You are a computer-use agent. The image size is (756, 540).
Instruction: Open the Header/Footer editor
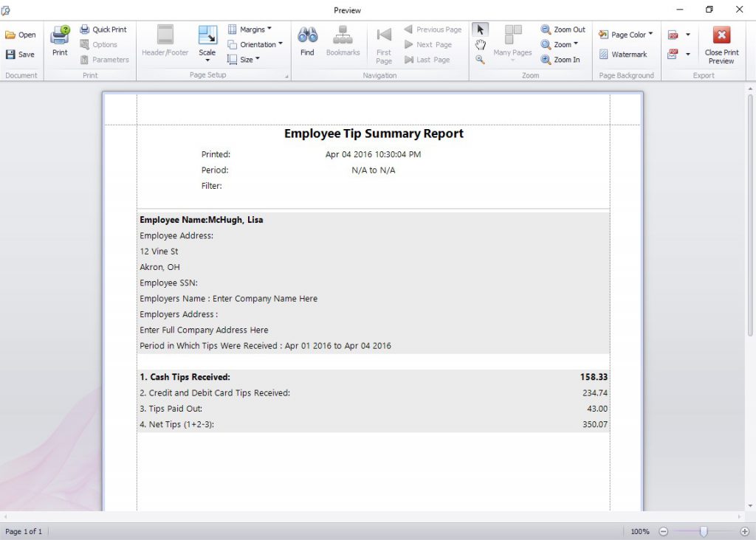point(164,41)
